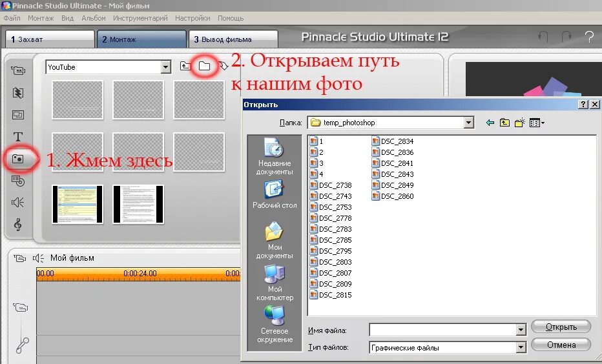Click the undo arrow in Studio header
Viewport: 602px width, 364px height.
point(543,37)
